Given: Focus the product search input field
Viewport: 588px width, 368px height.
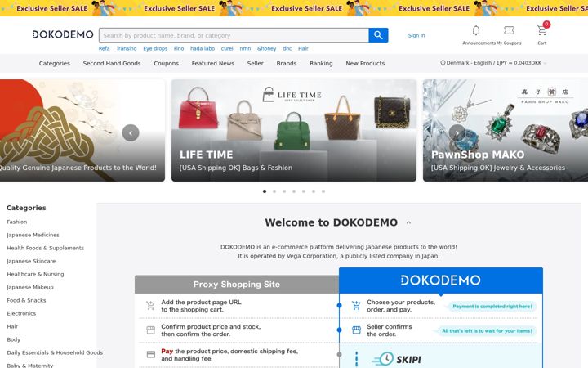Looking at the screenshot, I should [234, 35].
